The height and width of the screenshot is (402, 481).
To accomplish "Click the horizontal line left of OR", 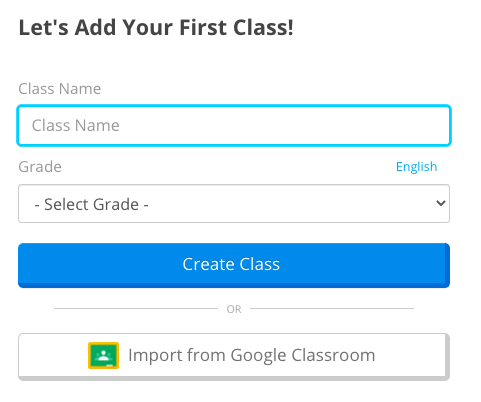I will point(136,308).
